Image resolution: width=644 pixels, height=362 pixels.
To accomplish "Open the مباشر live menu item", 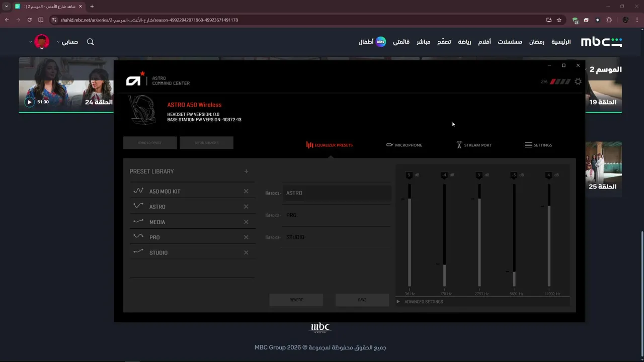I will [423, 42].
